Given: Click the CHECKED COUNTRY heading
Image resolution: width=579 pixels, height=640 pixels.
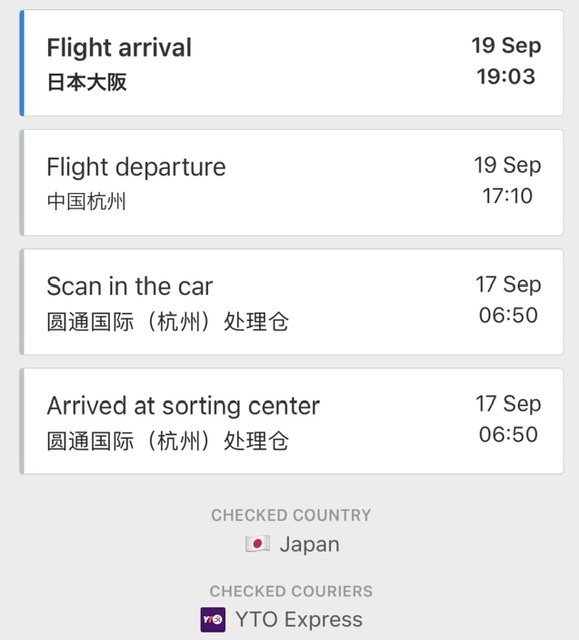Looking at the screenshot, I should coord(291,515).
